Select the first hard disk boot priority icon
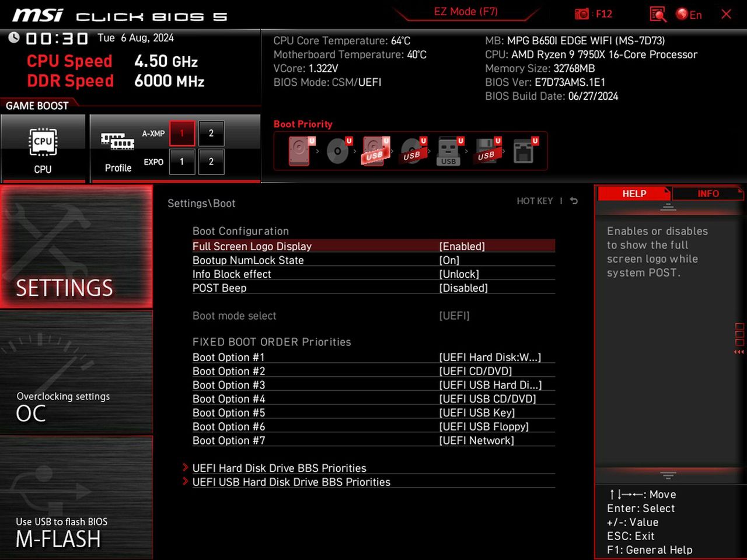This screenshot has height=560, width=747. coord(300,151)
